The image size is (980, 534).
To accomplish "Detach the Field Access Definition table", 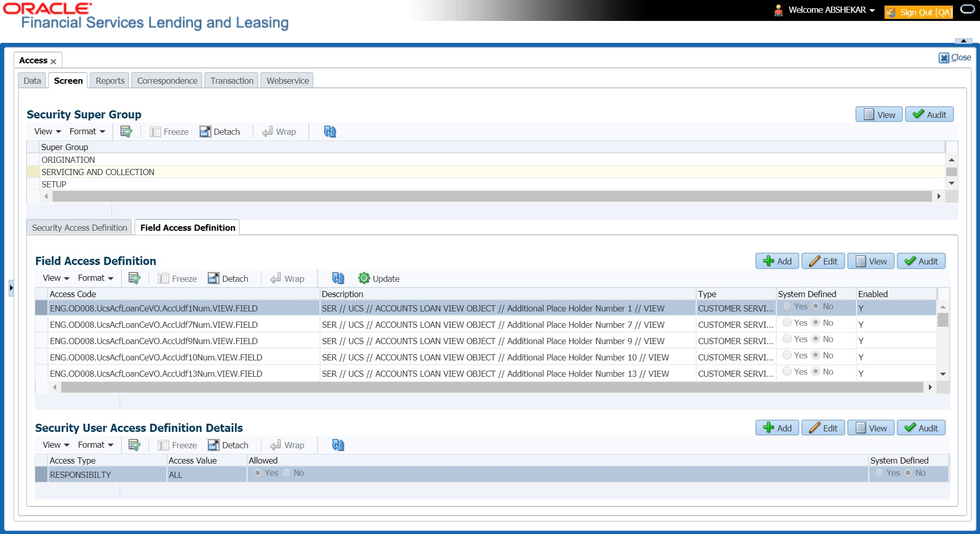I will coord(228,279).
